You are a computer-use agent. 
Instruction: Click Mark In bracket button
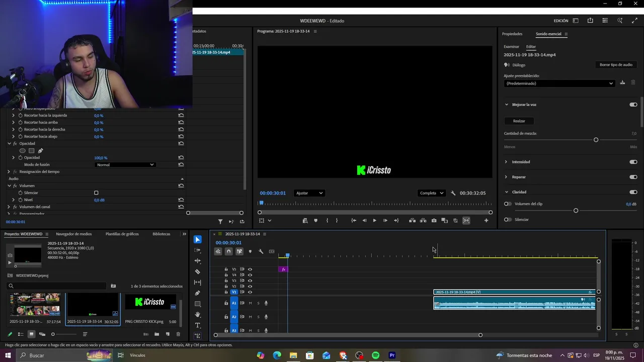point(327,221)
